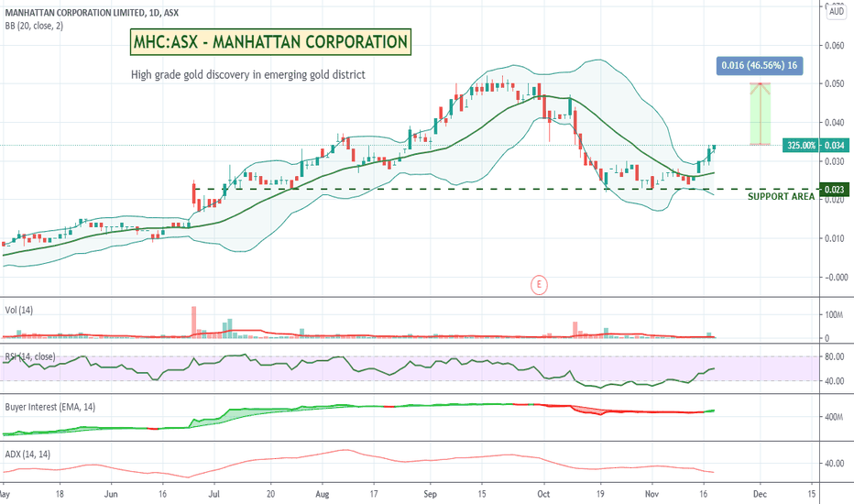Viewport: 854px width, 504px height.
Task: Click the Aug date on time axis
Action: tap(323, 494)
